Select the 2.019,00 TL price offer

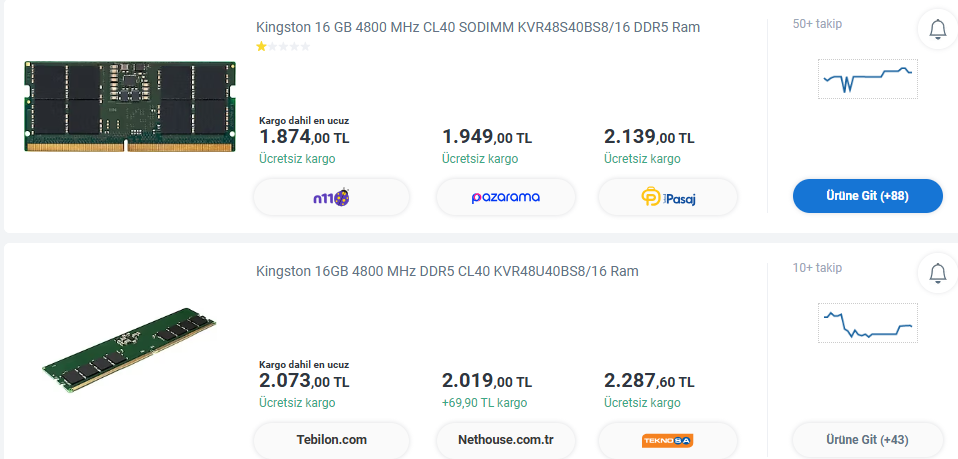(x=487, y=381)
